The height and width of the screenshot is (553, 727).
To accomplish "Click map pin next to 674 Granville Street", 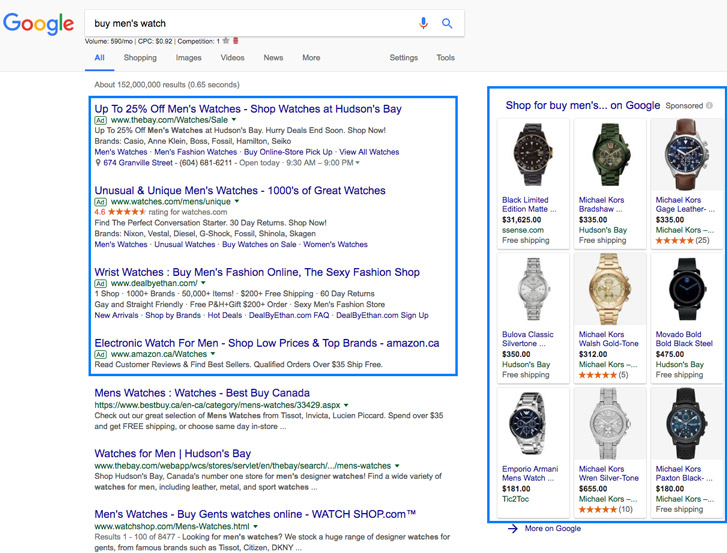I will (98, 163).
